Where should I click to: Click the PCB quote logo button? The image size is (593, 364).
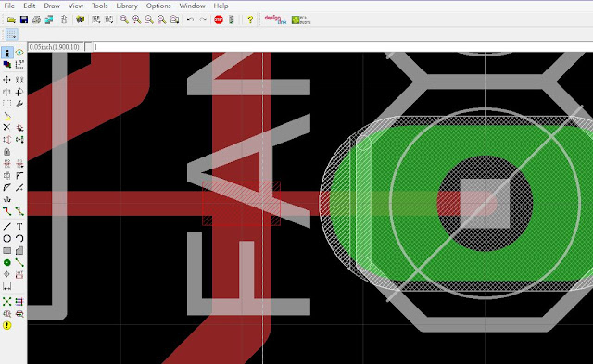(x=301, y=19)
